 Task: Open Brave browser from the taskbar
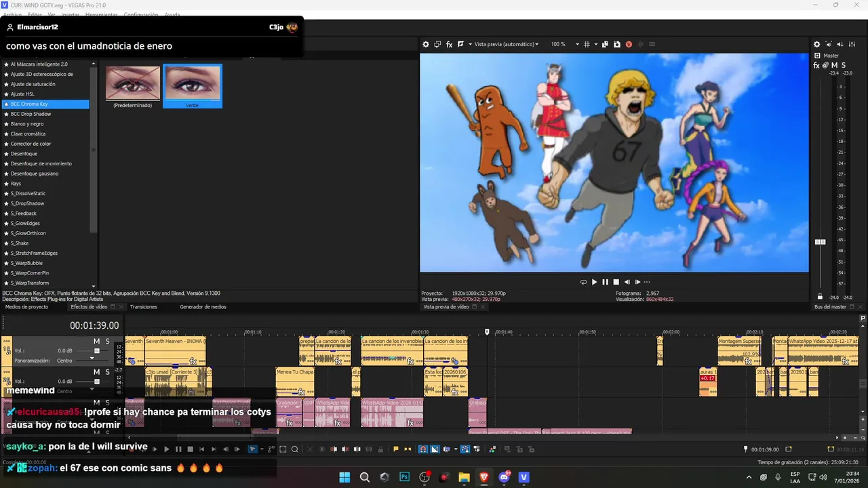(x=484, y=477)
